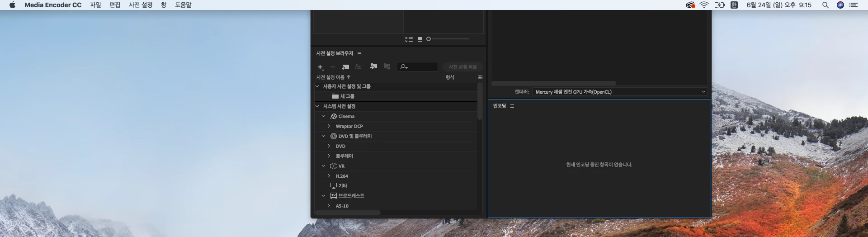Click the 브로드캐스트 TV icon
Image resolution: width=868 pixels, height=237 pixels.
pyautogui.click(x=334, y=196)
